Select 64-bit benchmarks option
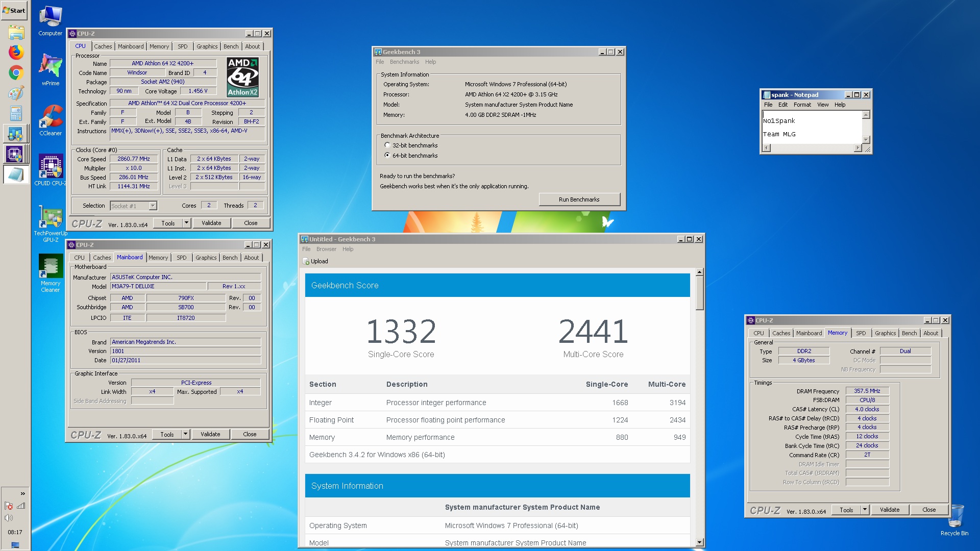This screenshot has height=551, width=980. point(387,156)
